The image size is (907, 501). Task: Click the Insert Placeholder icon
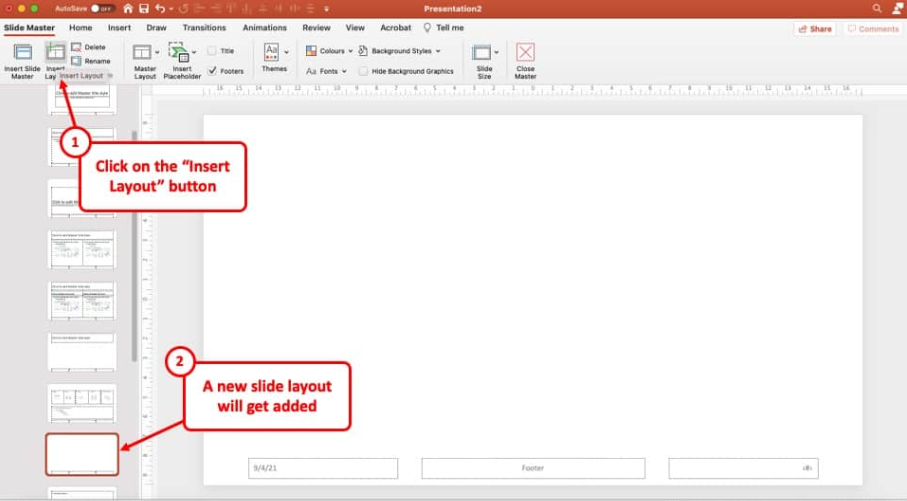pyautogui.click(x=179, y=53)
